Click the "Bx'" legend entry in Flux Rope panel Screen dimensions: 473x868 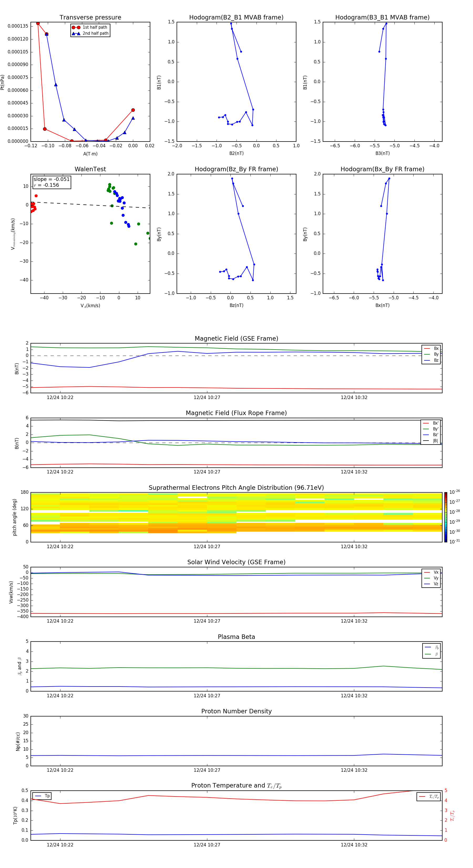coord(431,423)
